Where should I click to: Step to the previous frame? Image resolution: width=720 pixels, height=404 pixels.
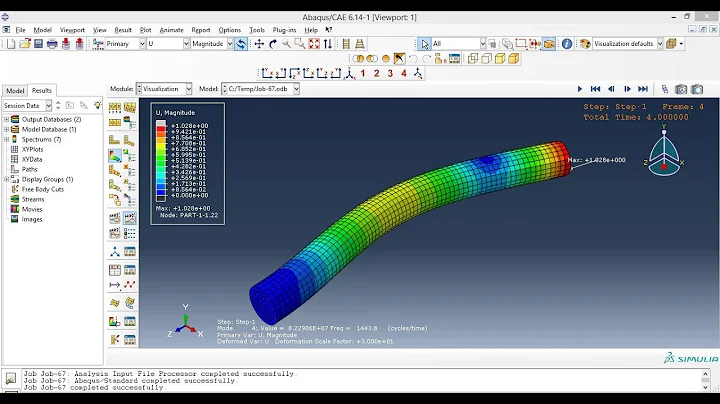coord(611,89)
